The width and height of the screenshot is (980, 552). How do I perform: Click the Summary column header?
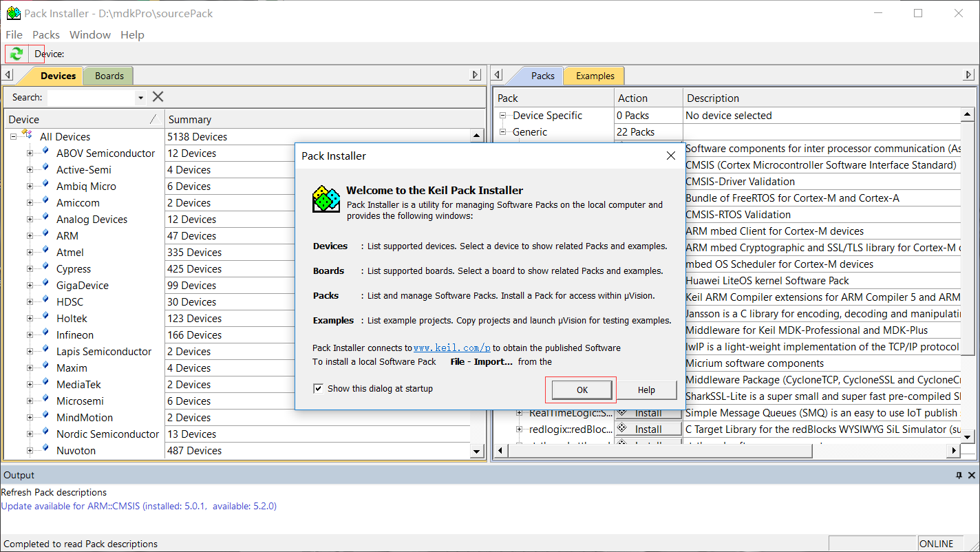pyautogui.click(x=324, y=119)
